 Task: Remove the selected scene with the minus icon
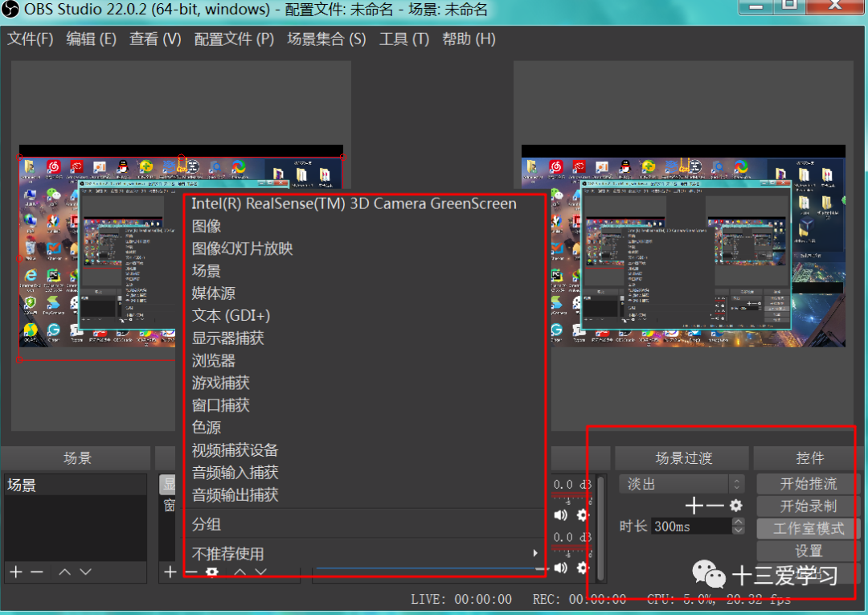coord(36,572)
